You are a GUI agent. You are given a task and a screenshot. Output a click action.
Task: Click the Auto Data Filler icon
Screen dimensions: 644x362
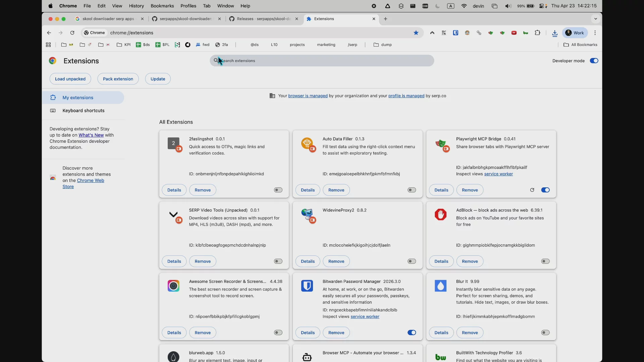coord(308,144)
